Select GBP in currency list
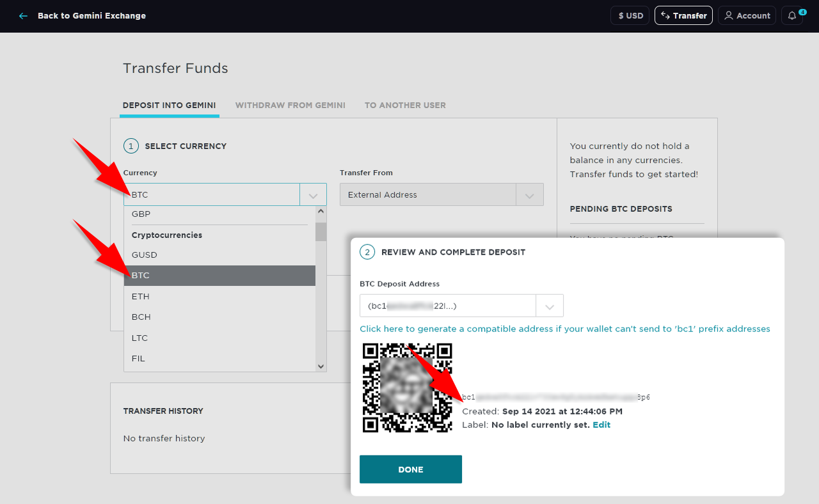Image resolution: width=819 pixels, height=504 pixels. (x=219, y=214)
